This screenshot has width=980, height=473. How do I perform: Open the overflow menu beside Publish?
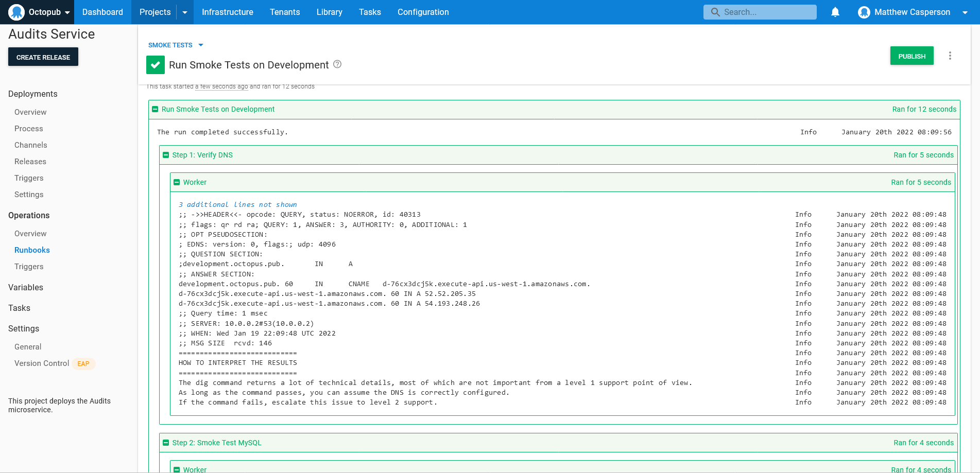[x=950, y=56]
